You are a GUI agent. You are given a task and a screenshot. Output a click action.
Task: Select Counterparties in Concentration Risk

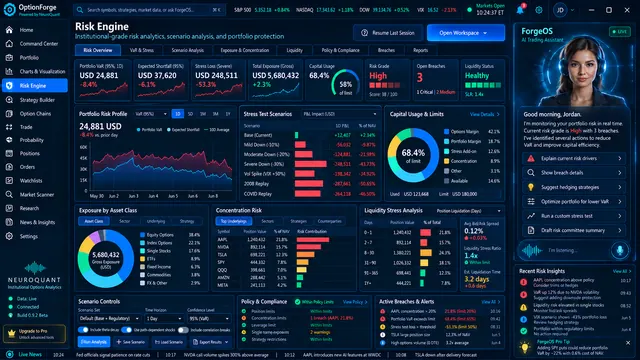[x=329, y=221]
